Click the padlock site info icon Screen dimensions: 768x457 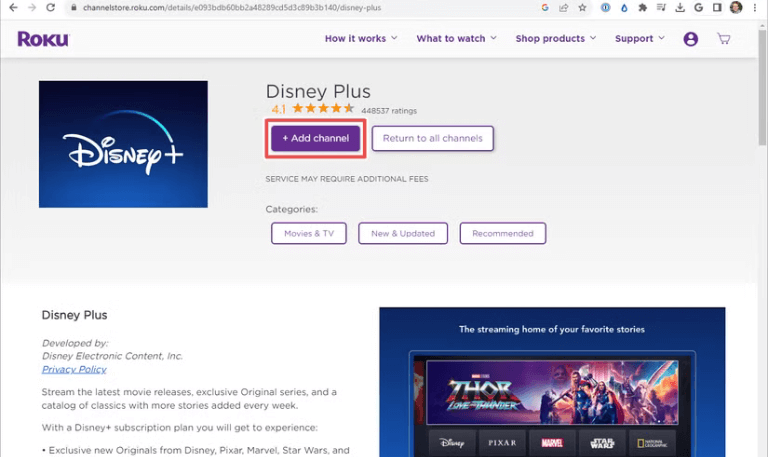(73, 7)
